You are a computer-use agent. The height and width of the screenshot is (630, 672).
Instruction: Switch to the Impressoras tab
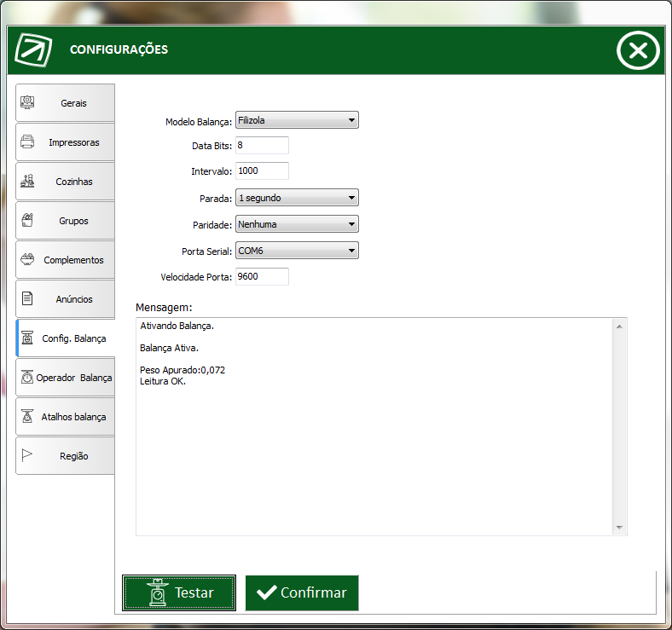point(65,142)
